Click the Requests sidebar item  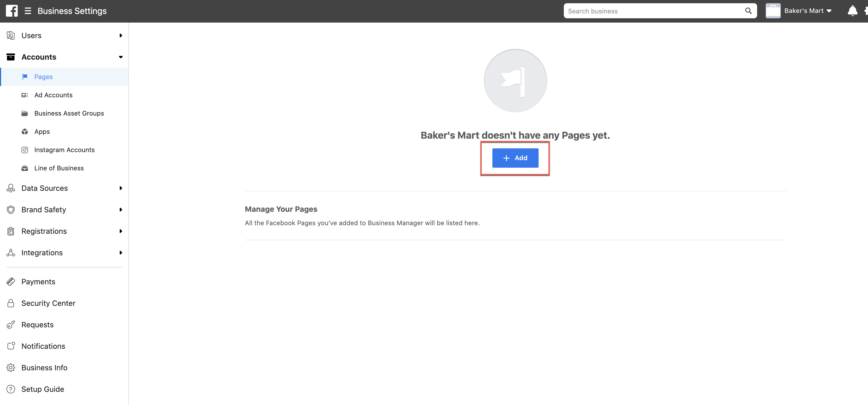pyautogui.click(x=37, y=325)
